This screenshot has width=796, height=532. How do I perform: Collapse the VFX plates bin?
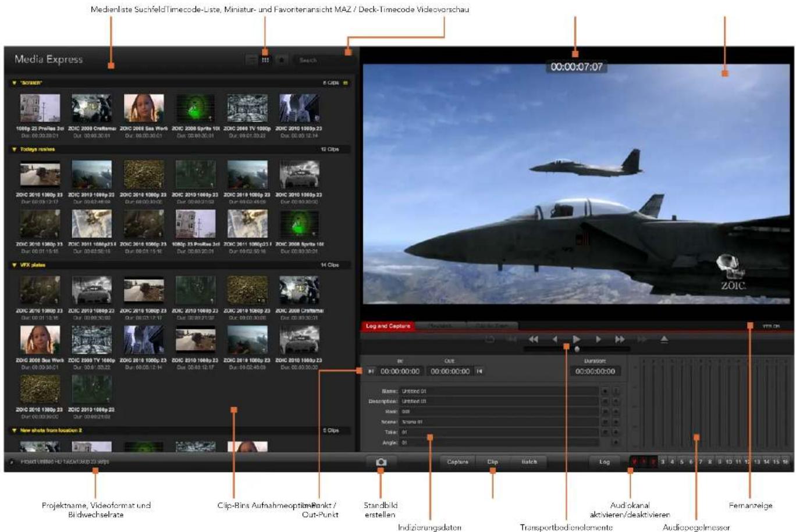point(14,265)
